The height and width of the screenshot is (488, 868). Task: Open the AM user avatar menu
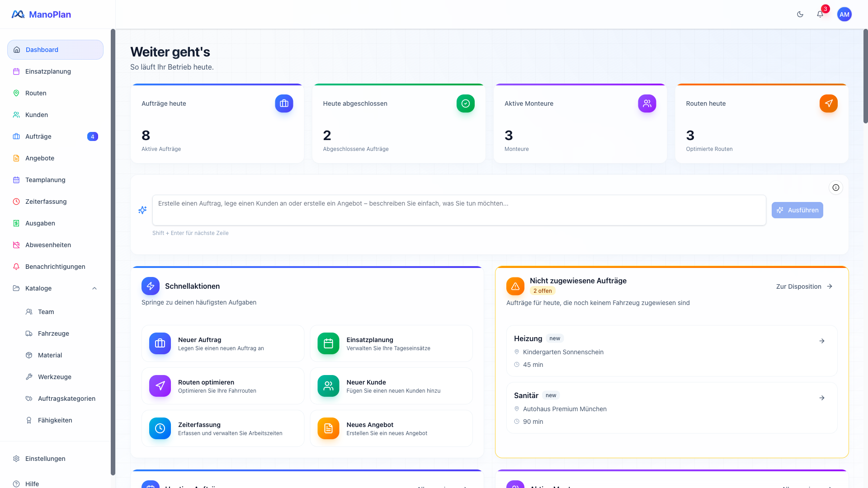click(x=844, y=14)
